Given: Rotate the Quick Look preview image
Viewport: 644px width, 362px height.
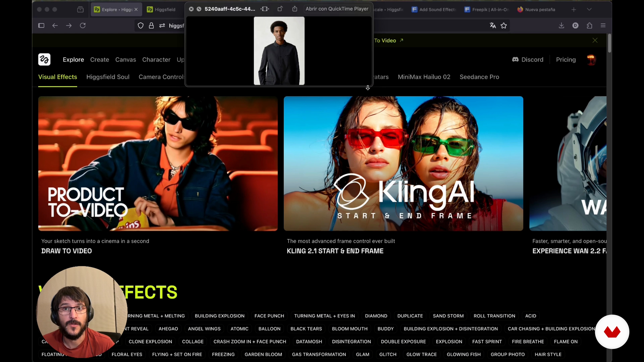Looking at the screenshot, I should (280, 9).
